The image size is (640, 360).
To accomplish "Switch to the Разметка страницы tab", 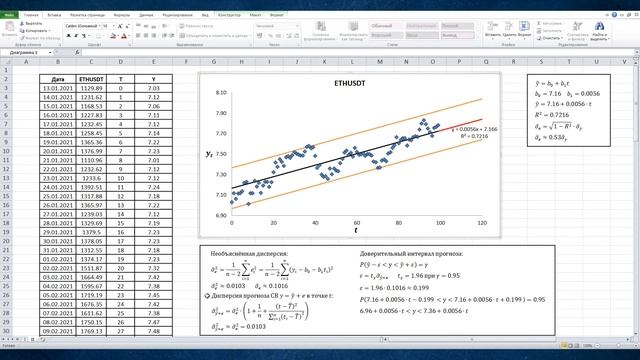I will click(87, 15).
